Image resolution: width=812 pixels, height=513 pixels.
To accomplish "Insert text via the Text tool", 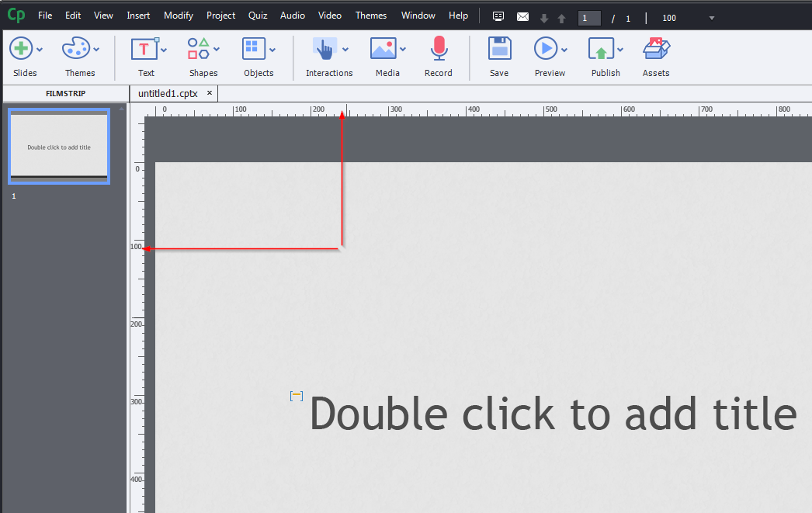I will click(x=144, y=49).
